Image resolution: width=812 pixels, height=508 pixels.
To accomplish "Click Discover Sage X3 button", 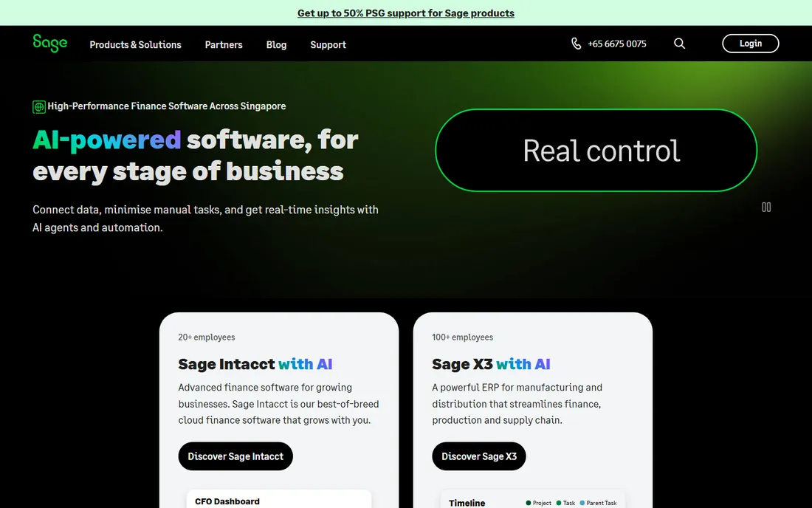I will [x=479, y=456].
